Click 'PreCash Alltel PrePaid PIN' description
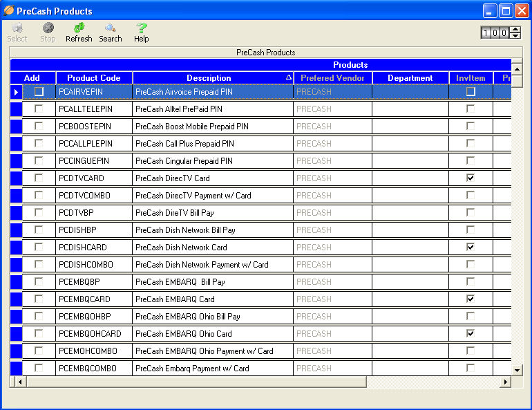The height and width of the screenshot is (410, 532). [x=213, y=109]
